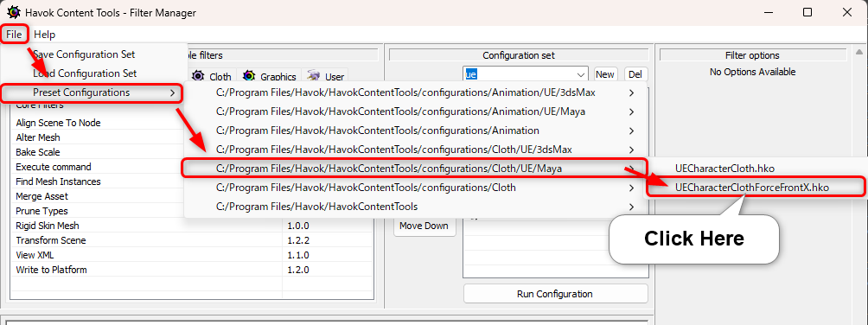Viewport: 868px width, 325px height.
Task: Open the File menu
Action: [x=14, y=35]
